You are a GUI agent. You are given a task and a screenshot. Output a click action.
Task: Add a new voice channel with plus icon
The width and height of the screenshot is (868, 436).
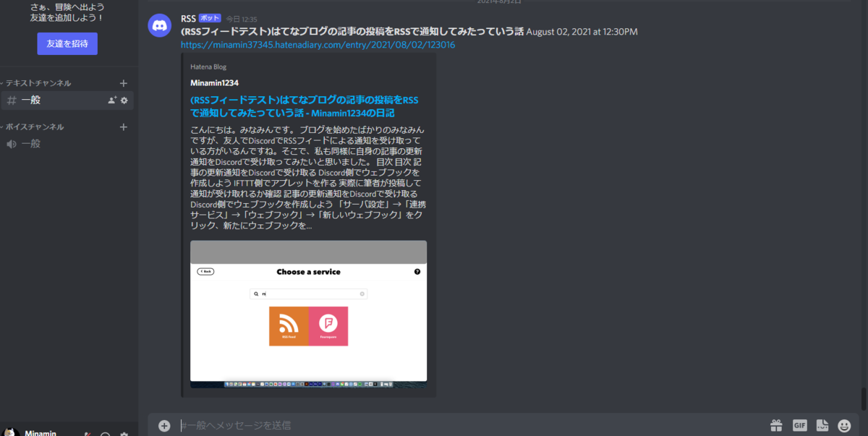point(123,127)
